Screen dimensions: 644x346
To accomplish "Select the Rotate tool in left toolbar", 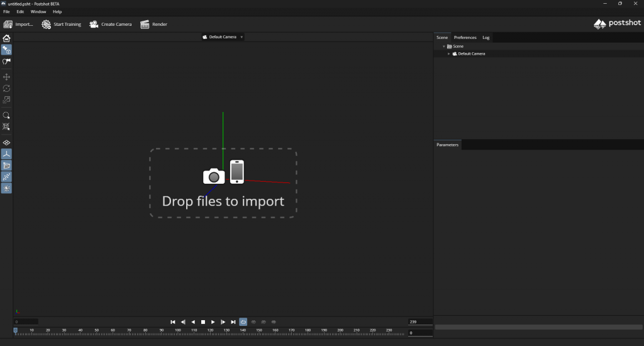I will point(7,88).
